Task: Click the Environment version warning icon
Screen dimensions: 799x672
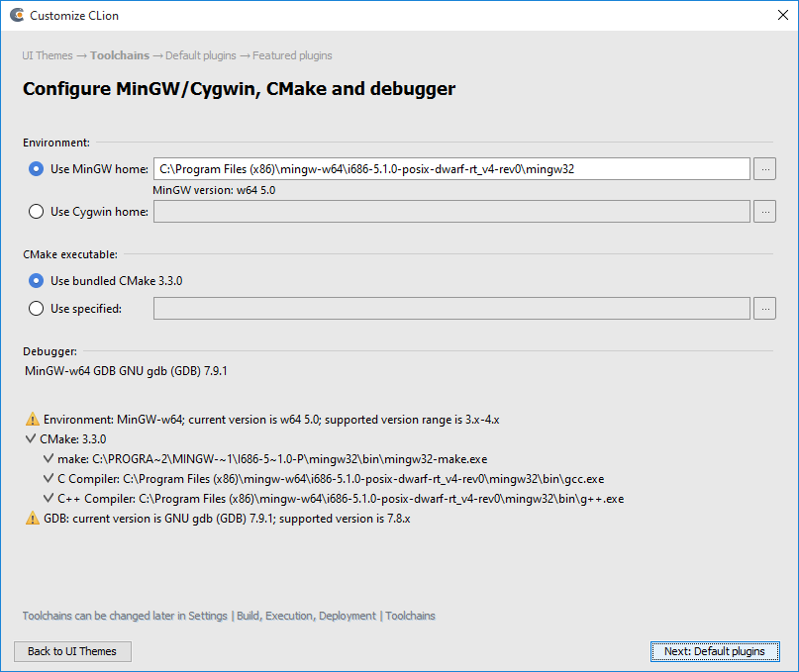Action: click(x=32, y=420)
